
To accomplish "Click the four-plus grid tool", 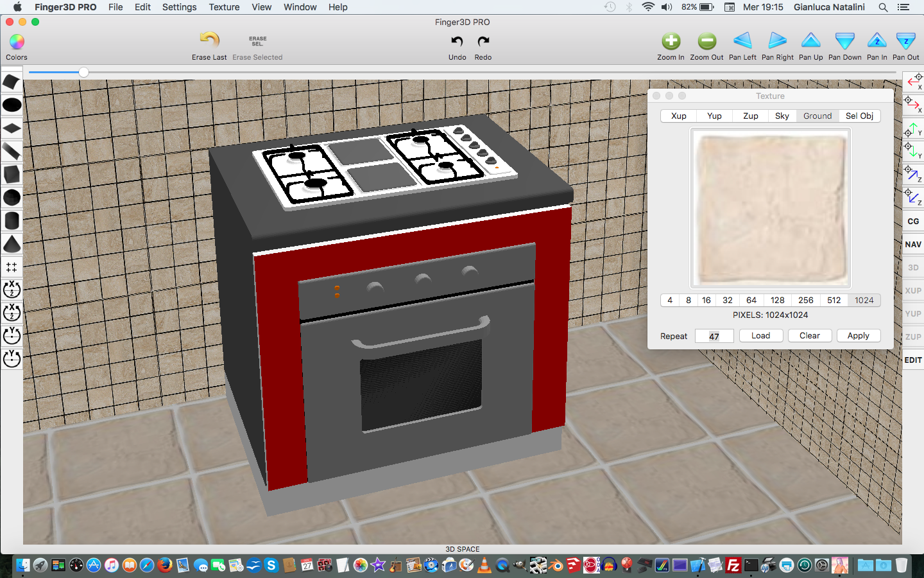I will (12, 267).
